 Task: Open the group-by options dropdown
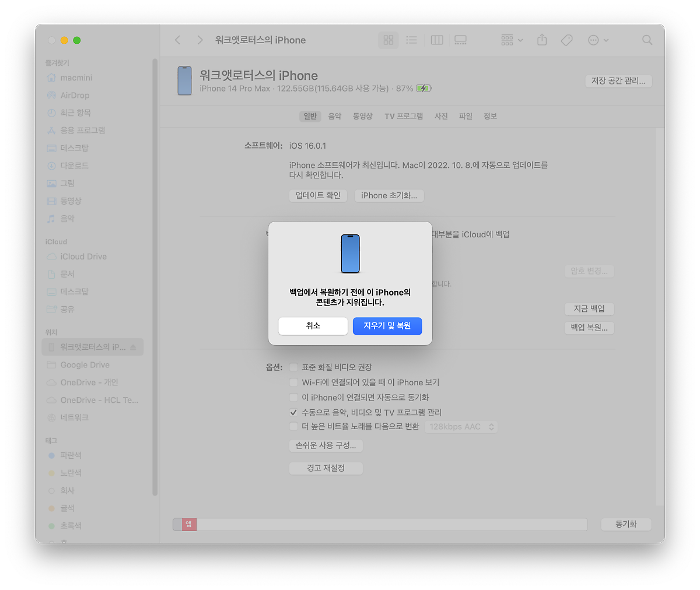point(512,40)
